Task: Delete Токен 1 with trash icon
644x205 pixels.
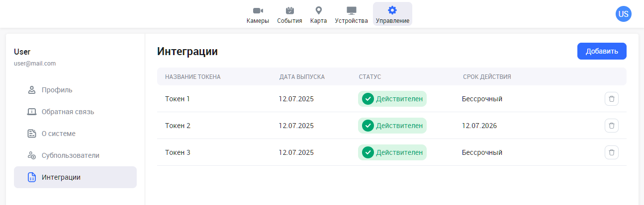Action: point(611,99)
